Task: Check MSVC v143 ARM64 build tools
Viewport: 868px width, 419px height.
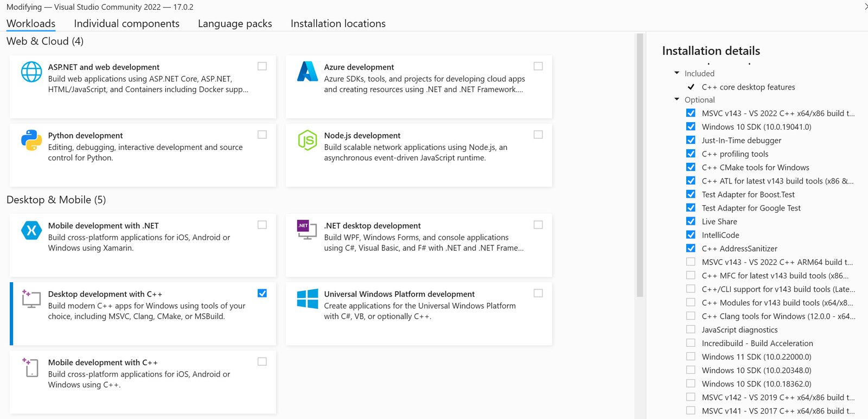Action: click(691, 262)
